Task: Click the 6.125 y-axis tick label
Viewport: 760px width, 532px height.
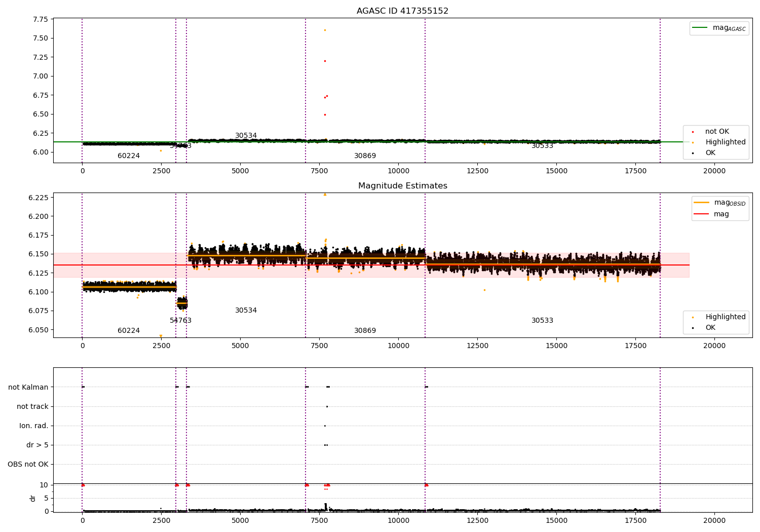Action: pyautogui.click(x=38, y=273)
